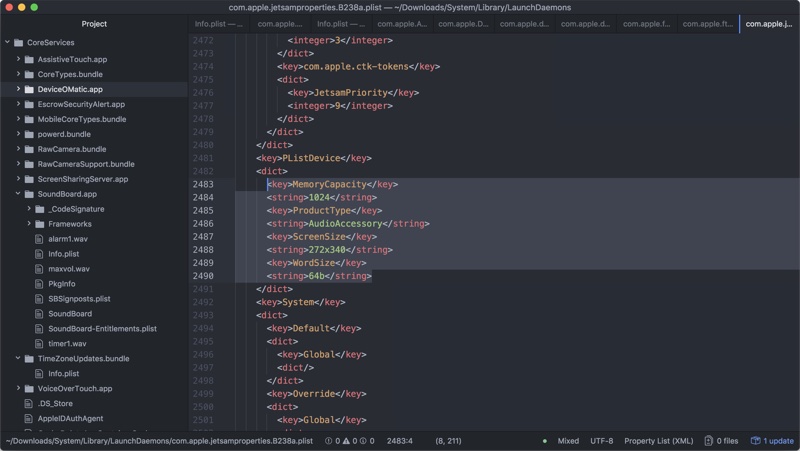800x451 pixels.
Task: Click the info count icon in status bar
Action: coord(363,441)
